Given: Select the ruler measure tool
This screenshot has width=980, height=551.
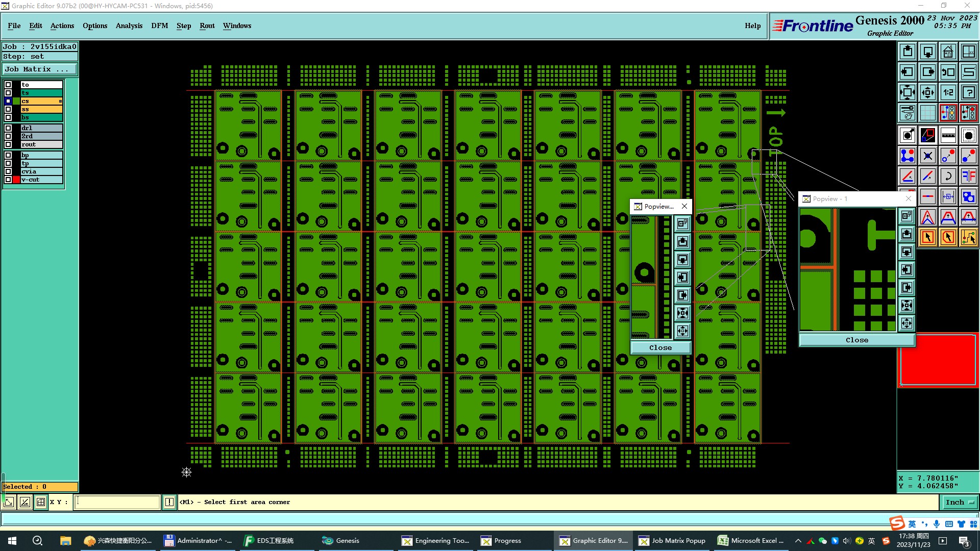Looking at the screenshot, I should click(x=948, y=135).
